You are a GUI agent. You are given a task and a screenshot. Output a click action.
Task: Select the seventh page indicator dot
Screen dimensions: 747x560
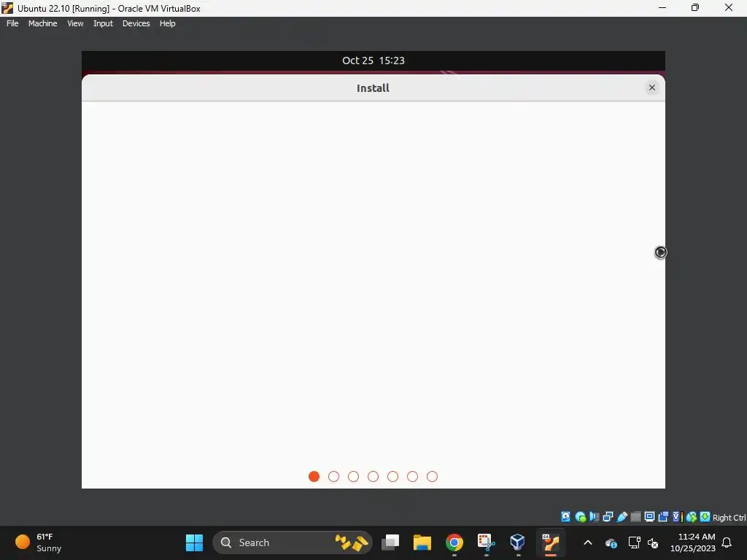[x=432, y=477]
